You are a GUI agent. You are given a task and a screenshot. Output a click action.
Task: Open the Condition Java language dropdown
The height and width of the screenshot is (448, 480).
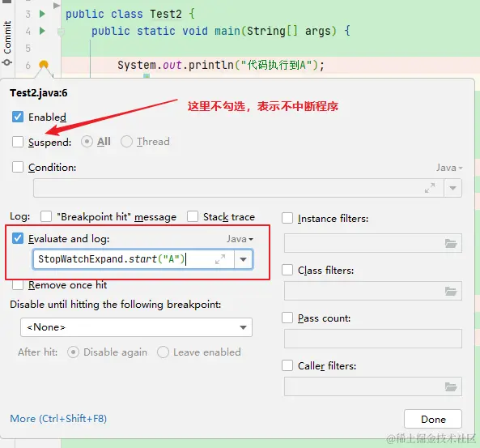point(449,168)
